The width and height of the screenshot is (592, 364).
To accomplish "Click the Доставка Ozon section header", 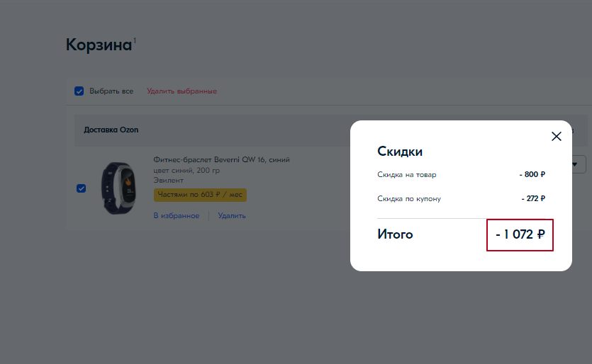I will [x=111, y=130].
